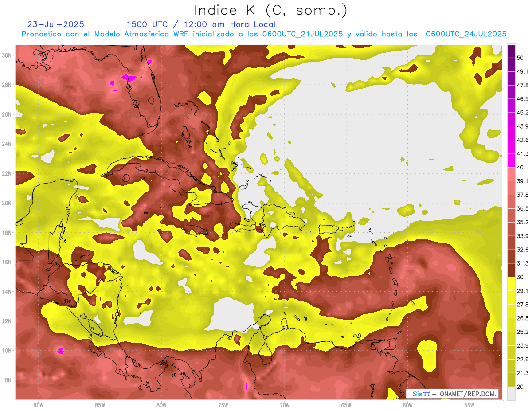The width and height of the screenshot is (532, 411).
Task: Click the '21.3' color scale value
Action: [x=522, y=373]
